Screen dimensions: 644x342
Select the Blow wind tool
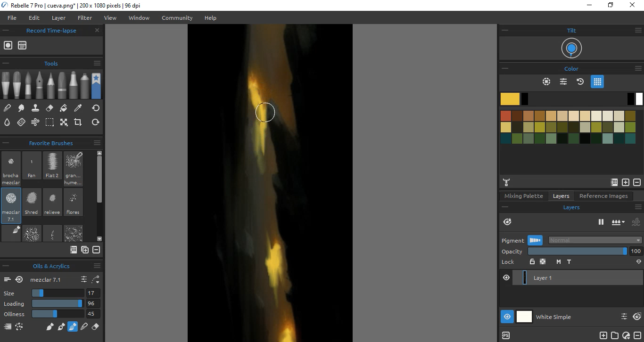coord(35,122)
